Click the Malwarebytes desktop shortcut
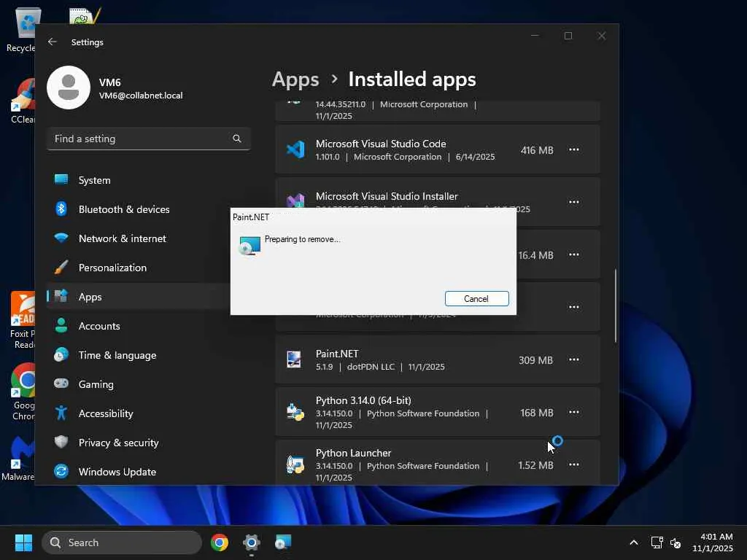 coord(18,458)
